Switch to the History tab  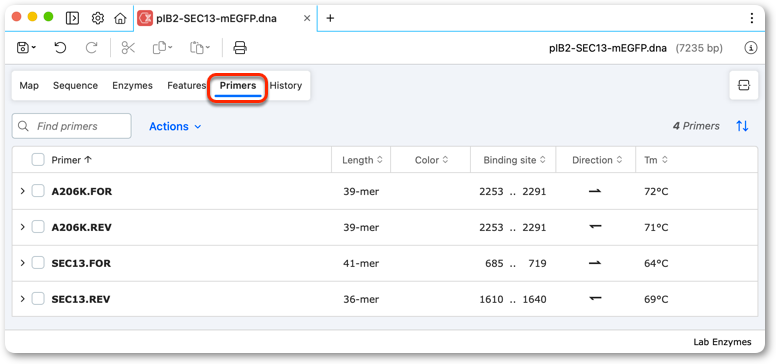tap(286, 86)
